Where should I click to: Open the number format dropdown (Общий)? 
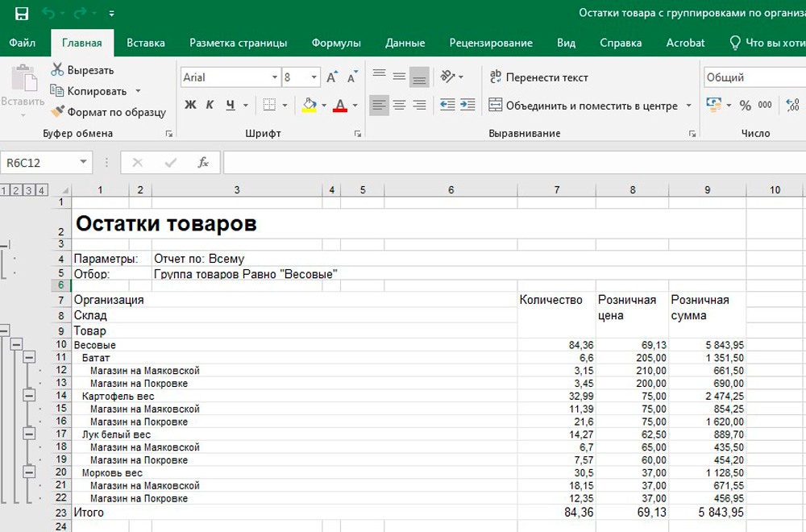coord(754,77)
